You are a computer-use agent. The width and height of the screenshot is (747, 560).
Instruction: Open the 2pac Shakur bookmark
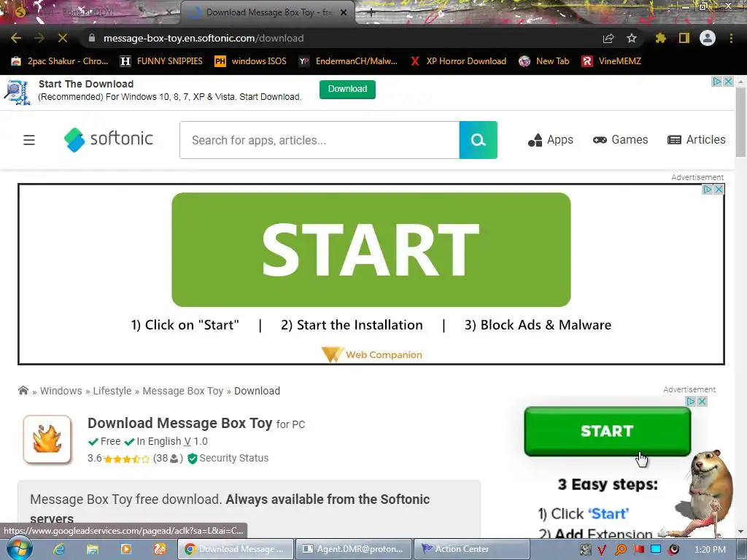(60, 61)
